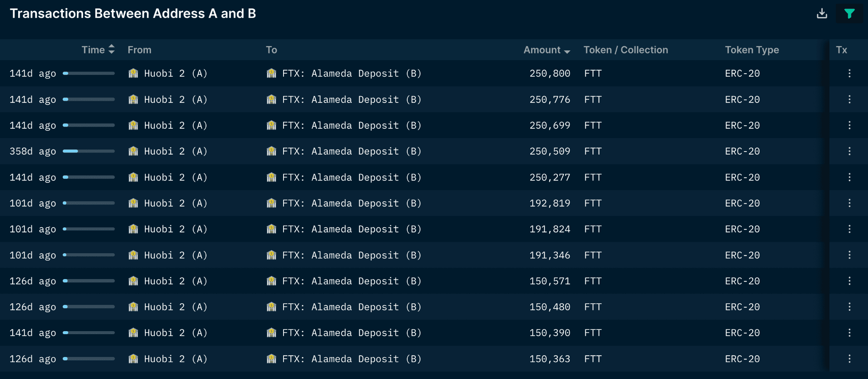868x379 pixels.
Task: Click the options dots on 192,819 row
Action: pos(849,203)
